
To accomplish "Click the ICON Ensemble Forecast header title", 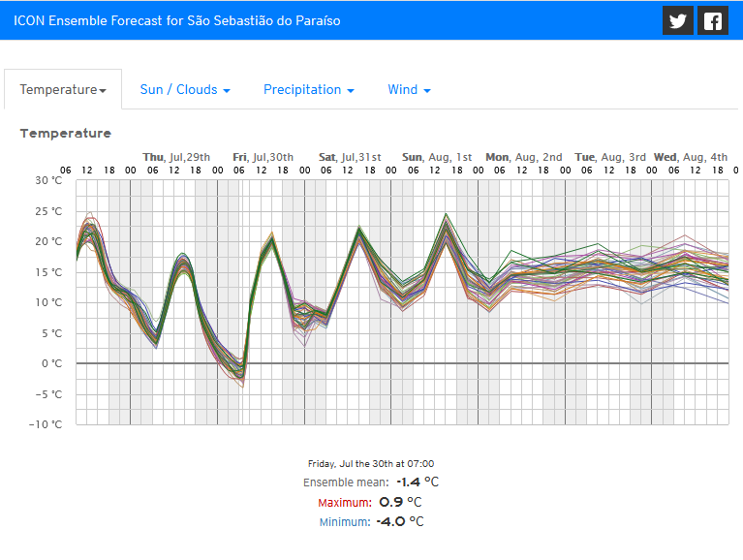I will [177, 20].
